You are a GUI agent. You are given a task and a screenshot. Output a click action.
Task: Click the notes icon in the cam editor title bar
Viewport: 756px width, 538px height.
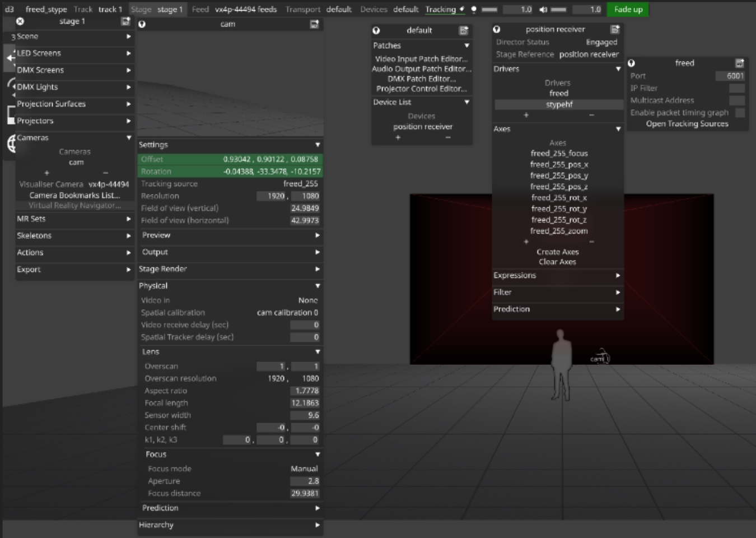point(314,24)
